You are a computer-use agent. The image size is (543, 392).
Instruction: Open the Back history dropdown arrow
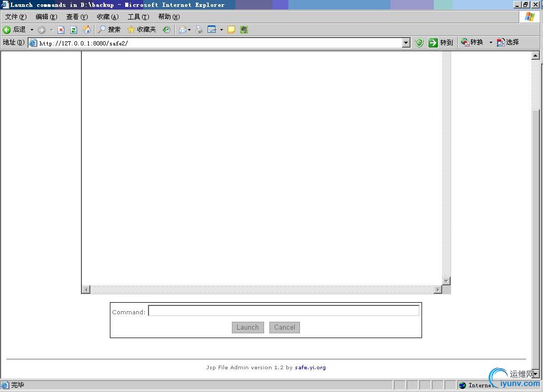(32, 30)
